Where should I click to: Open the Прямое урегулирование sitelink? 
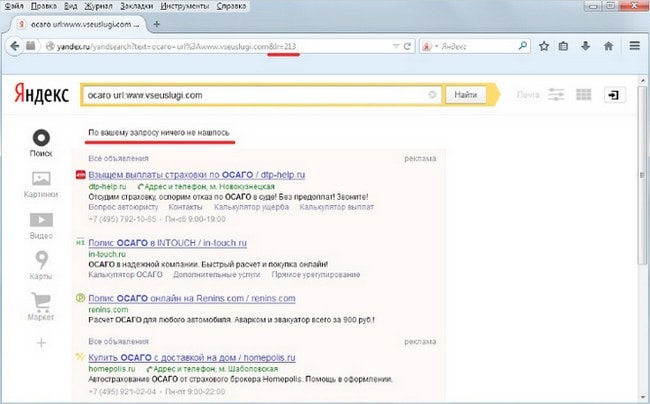click(x=316, y=274)
